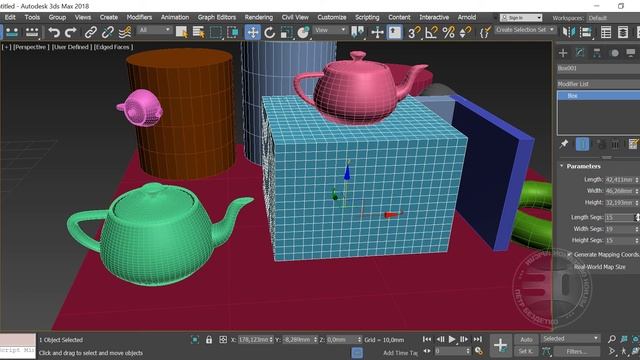640x360 pixels.
Task: Toggle Auto Key mode
Action: 526,339
